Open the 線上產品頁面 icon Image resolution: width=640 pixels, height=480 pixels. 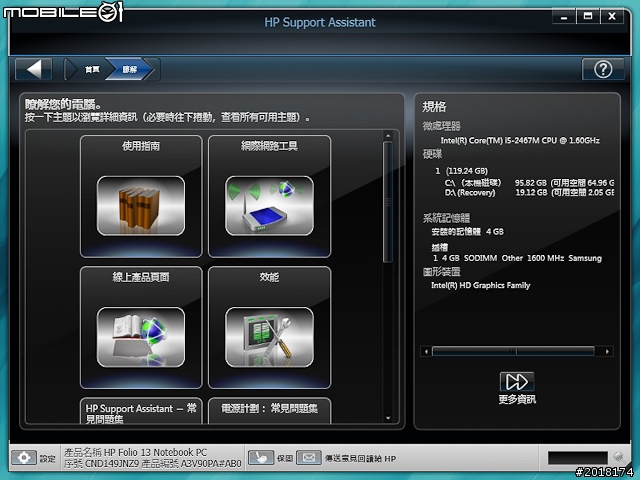tap(141, 337)
